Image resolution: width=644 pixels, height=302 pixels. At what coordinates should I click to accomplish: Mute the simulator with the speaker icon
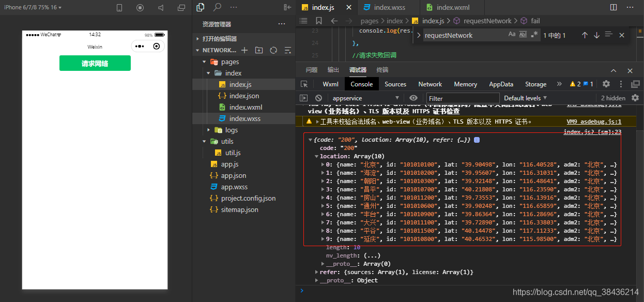161,8
